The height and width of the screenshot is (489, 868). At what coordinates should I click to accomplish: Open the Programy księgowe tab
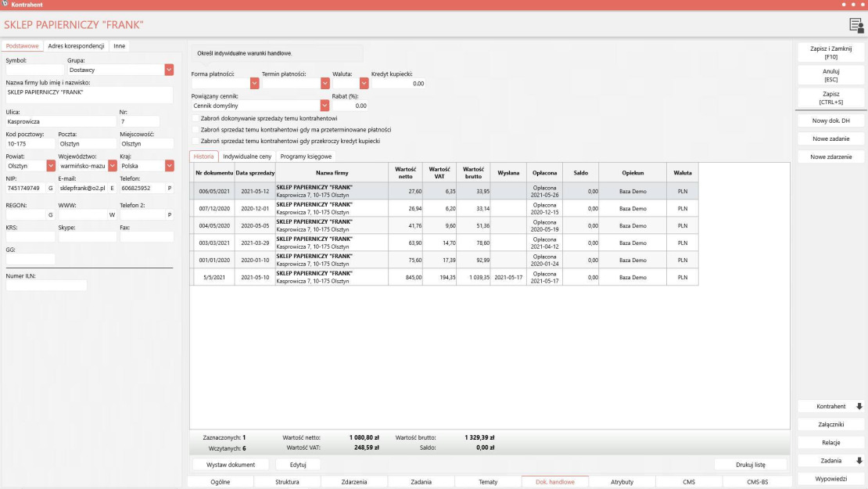tap(306, 156)
